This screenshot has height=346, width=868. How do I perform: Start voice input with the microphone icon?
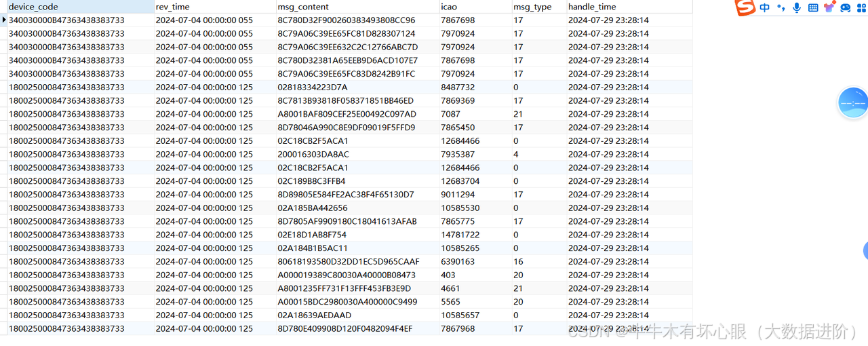(797, 8)
